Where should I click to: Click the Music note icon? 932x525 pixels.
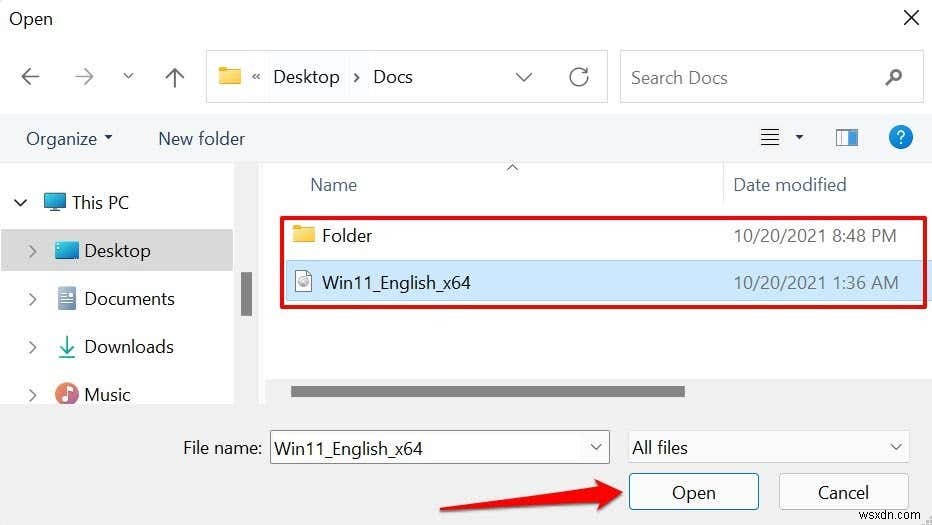[67, 394]
